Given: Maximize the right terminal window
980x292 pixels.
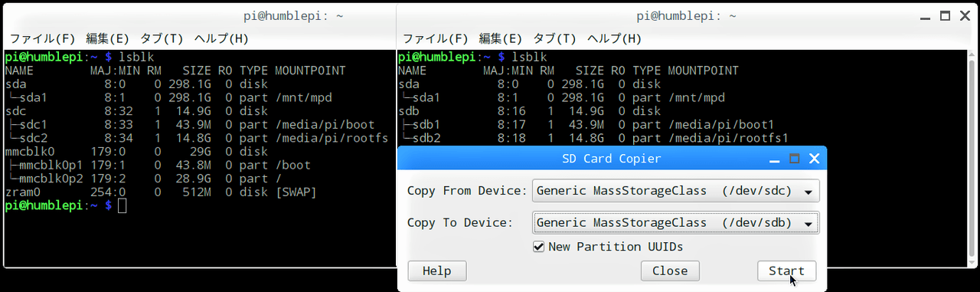Looking at the screenshot, I should pyautogui.click(x=946, y=15).
